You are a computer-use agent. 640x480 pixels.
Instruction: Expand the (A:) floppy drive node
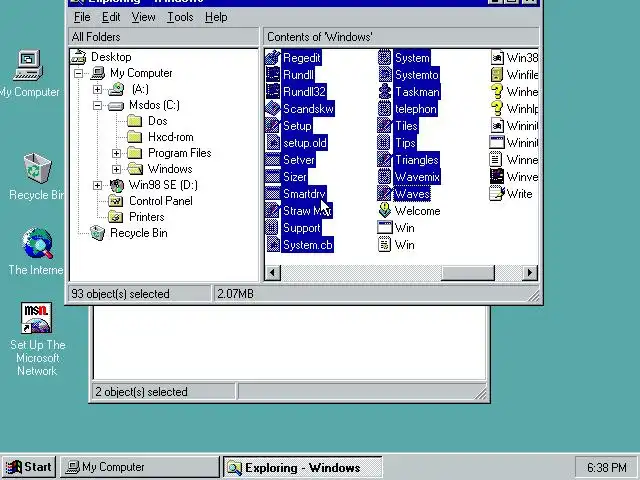(97, 89)
